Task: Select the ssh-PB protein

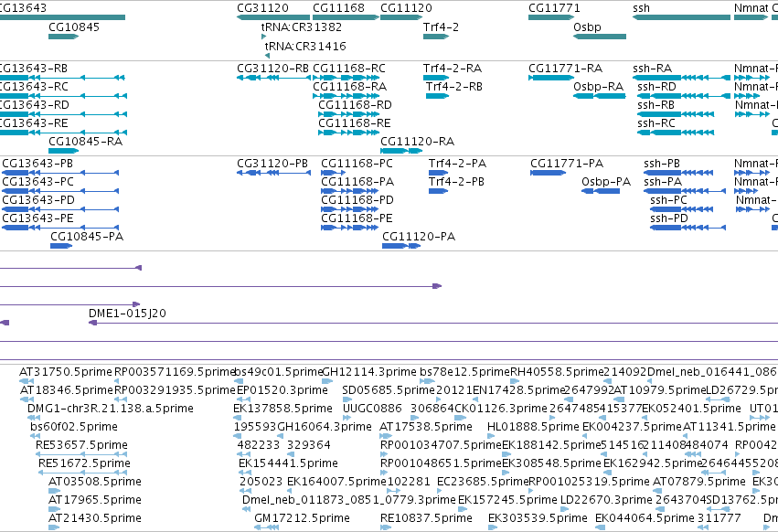Action: (678, 173)
